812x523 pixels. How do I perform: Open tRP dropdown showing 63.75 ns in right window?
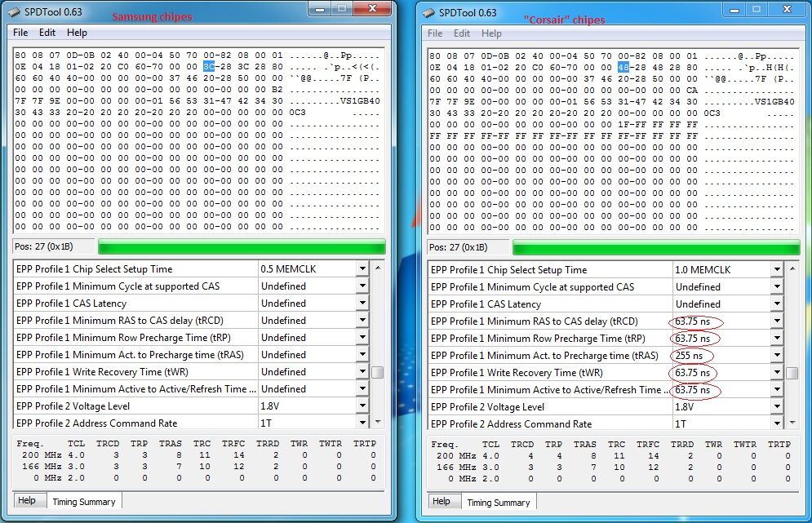point(777,338)
